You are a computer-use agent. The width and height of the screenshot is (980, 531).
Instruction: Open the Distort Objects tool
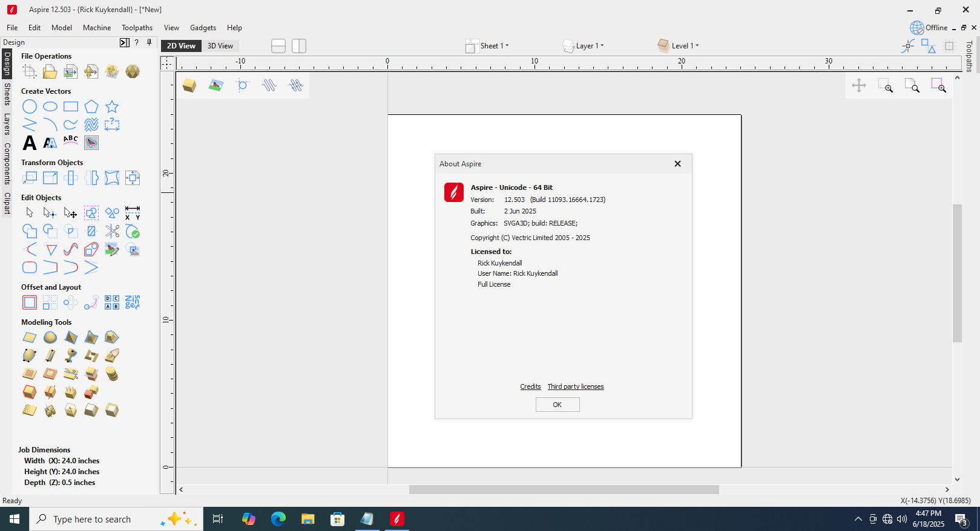point(111,178)
